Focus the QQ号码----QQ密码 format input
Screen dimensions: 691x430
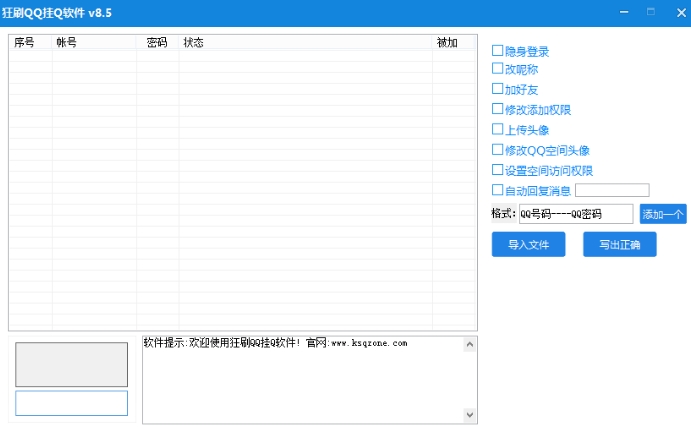[x=576, y=214]
